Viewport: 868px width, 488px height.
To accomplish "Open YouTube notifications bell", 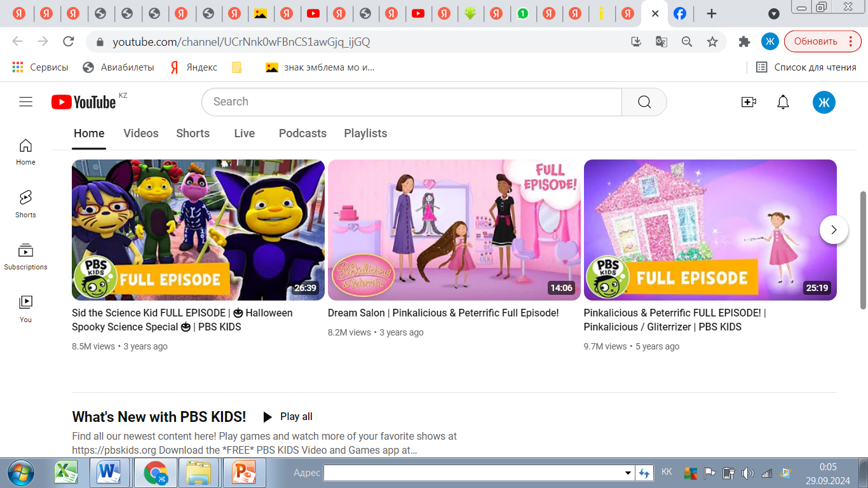I will click(783, 102).
